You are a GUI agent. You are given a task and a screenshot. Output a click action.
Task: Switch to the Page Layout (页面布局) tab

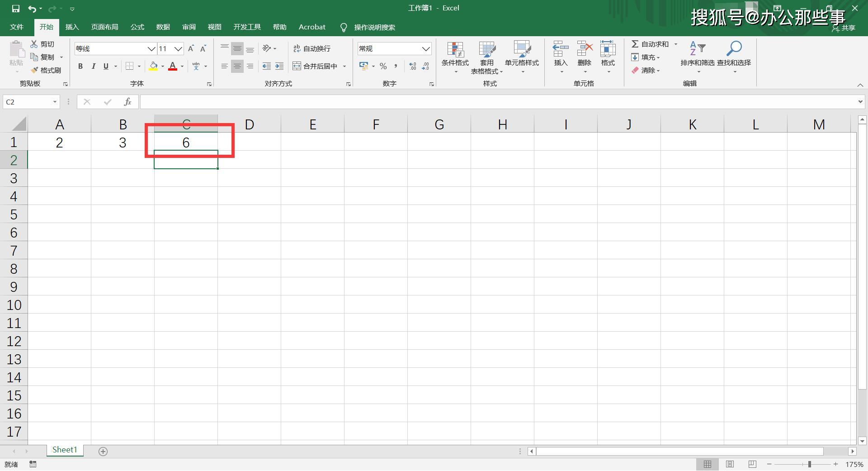(104, 27)
